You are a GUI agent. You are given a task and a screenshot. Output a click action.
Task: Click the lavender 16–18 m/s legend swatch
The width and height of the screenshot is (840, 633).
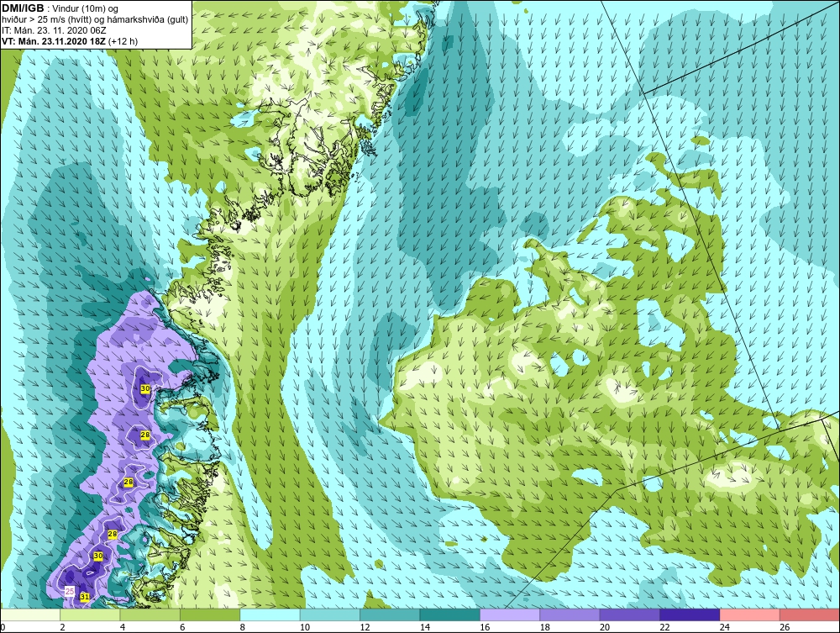tap(511, 615)
